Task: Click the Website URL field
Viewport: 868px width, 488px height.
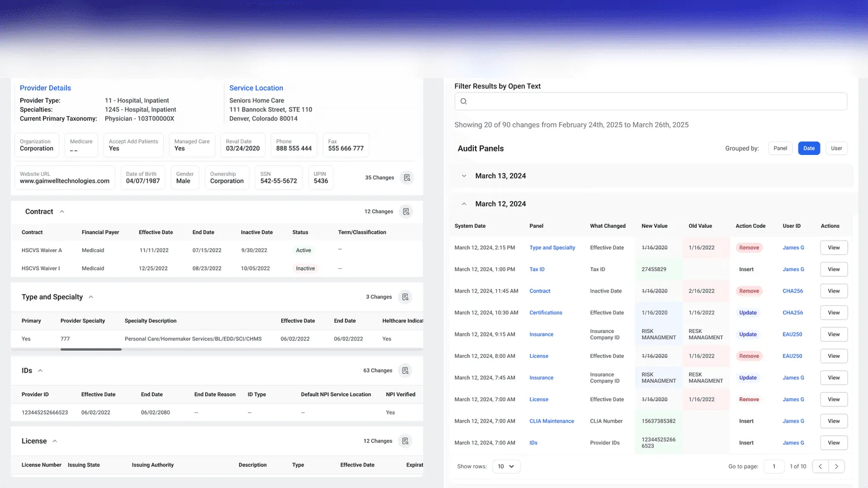Action: coord(65,178)
